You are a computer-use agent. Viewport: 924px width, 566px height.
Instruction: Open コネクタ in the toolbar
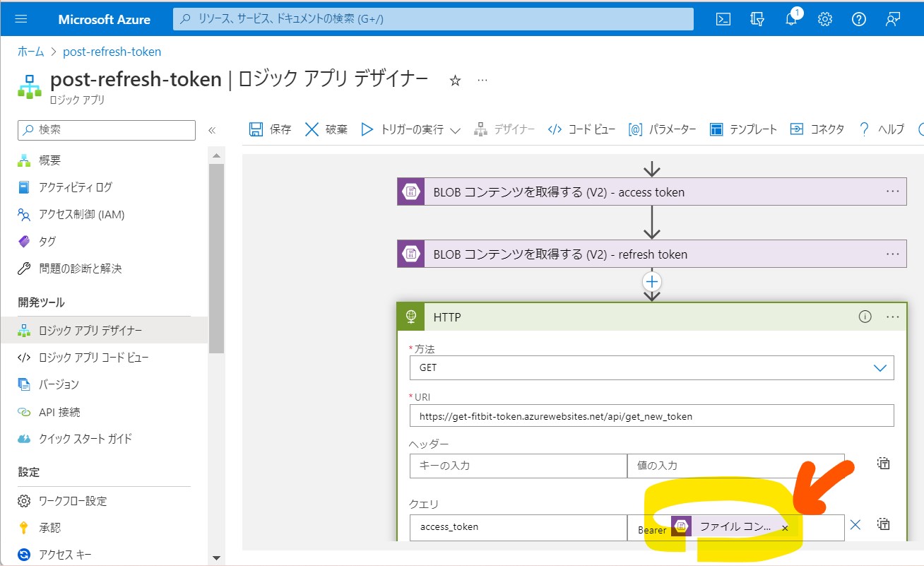coord(817,129)
